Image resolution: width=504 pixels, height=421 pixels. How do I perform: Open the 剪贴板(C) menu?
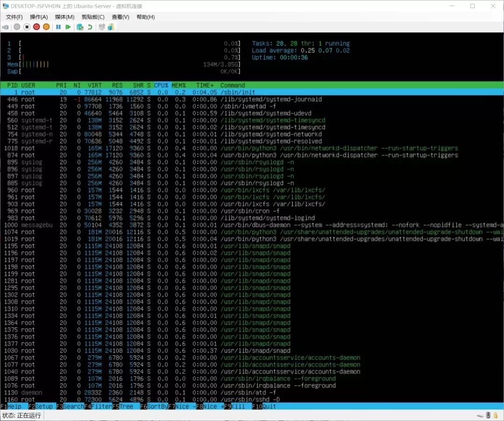tap(93, 17)
